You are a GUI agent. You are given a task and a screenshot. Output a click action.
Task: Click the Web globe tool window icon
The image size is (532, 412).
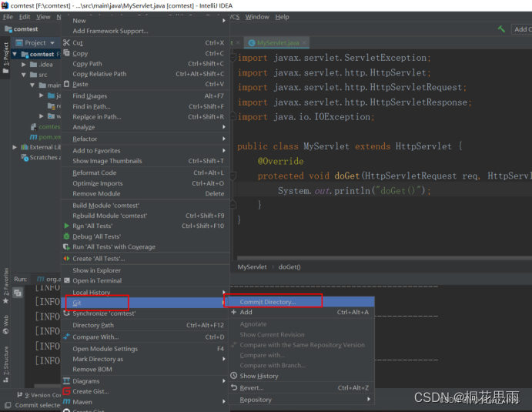5,331
